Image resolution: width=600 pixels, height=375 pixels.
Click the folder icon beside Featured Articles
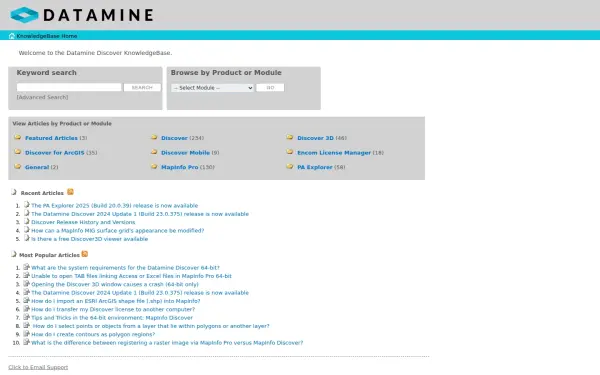coord(18,137)
